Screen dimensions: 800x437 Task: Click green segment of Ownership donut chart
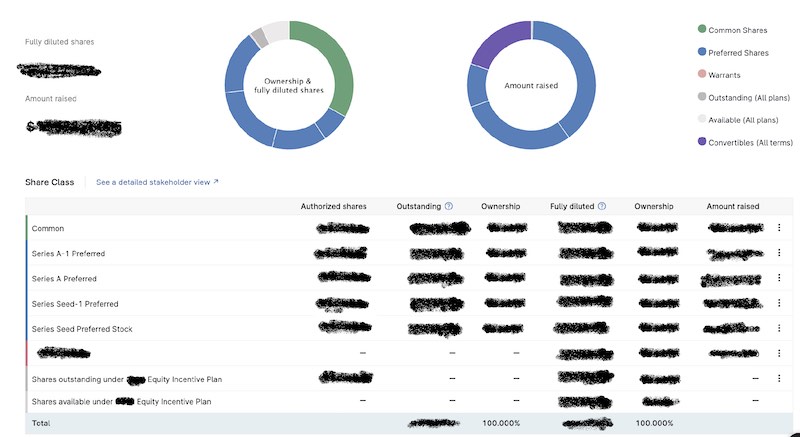[x=337, y=60]
